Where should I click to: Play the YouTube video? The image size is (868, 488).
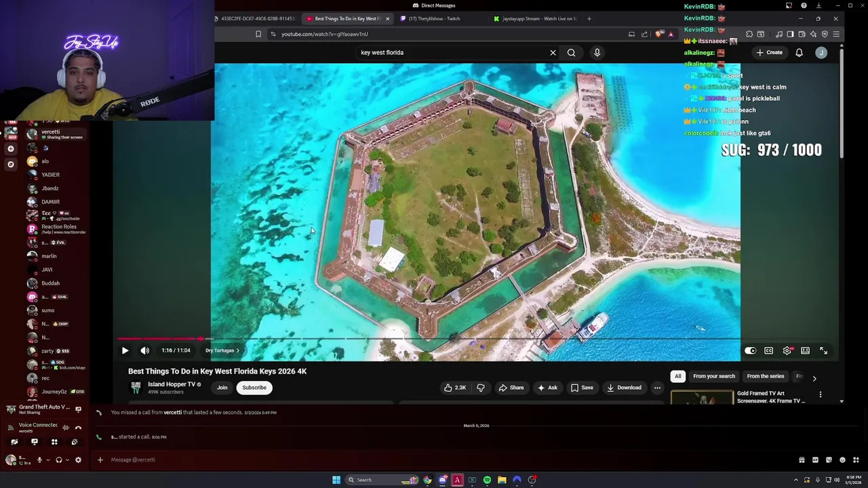point(125,350)
